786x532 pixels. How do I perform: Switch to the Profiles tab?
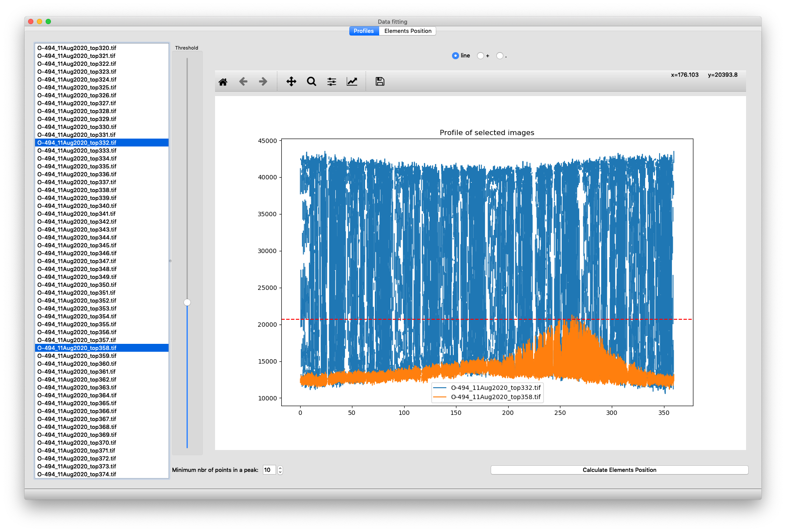point(364,31)
